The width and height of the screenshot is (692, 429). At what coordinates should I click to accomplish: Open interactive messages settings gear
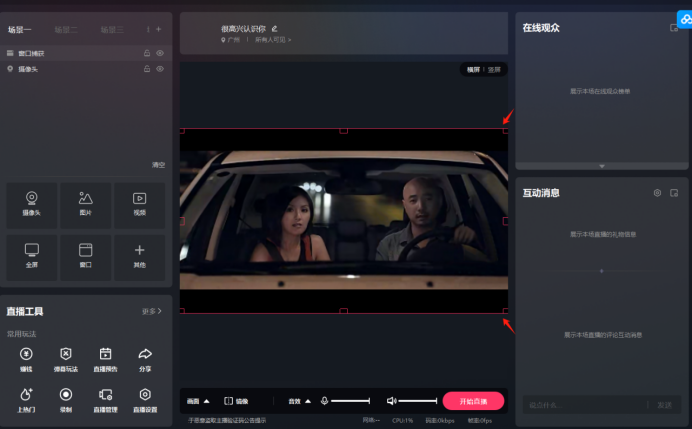(x=657, y=193)
